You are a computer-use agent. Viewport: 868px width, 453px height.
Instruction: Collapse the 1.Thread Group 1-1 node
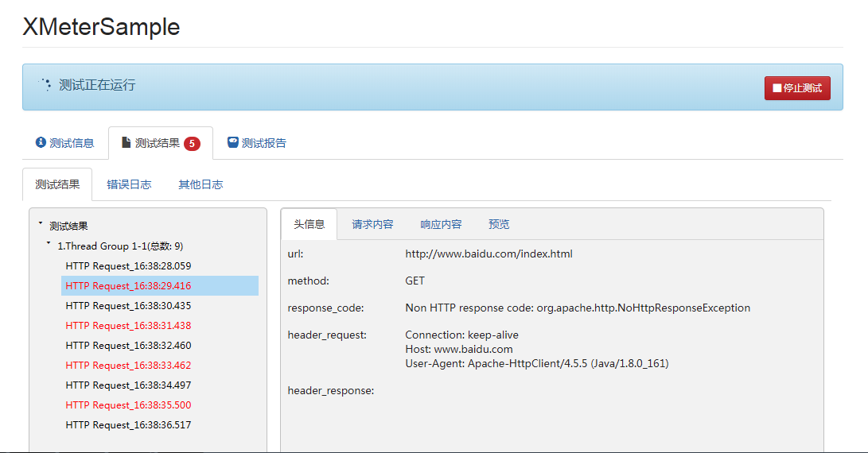(49, 243)
